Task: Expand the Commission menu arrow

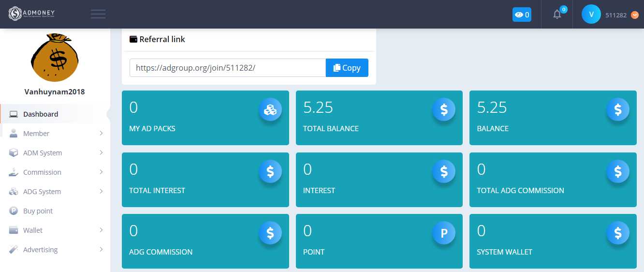Action: point(101,172)
